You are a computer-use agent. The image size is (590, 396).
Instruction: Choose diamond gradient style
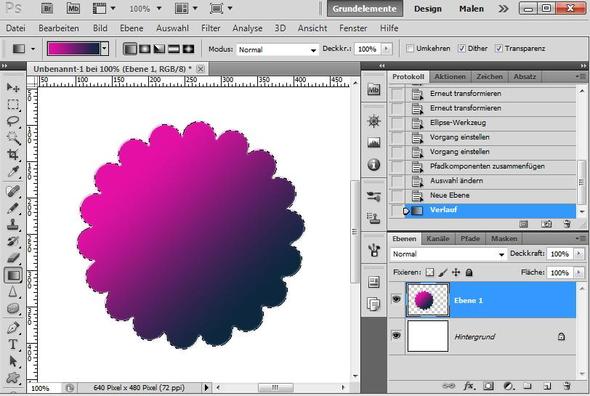tap(188, 49)
